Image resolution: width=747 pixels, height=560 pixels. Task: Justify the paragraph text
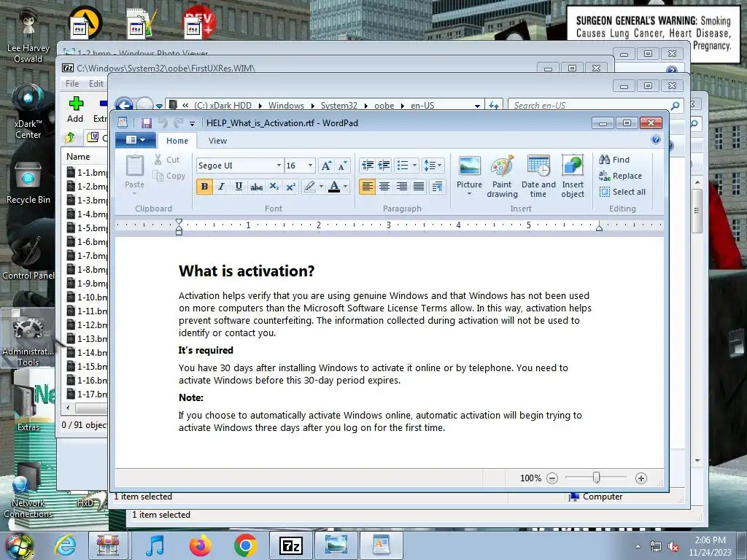click(419, 187)
